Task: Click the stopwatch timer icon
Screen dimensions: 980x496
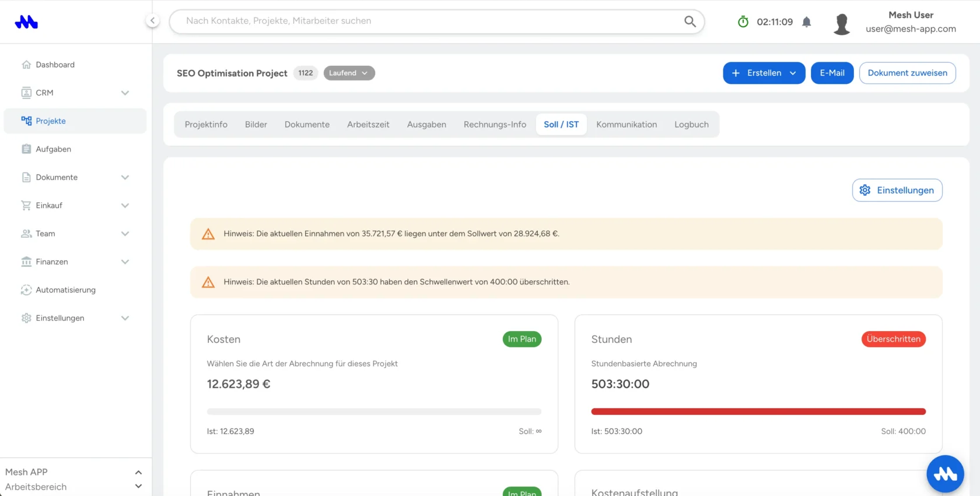Action: tap(743, 22)
